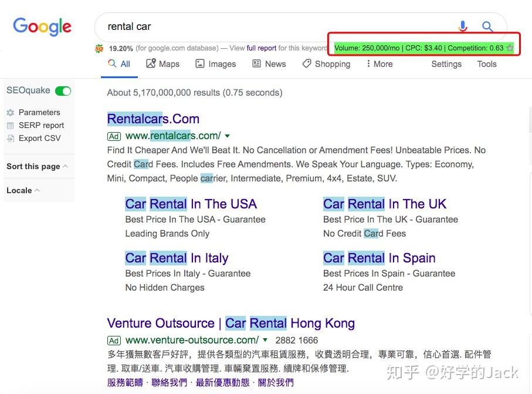Open the More search options menu

tap(379, 64)
